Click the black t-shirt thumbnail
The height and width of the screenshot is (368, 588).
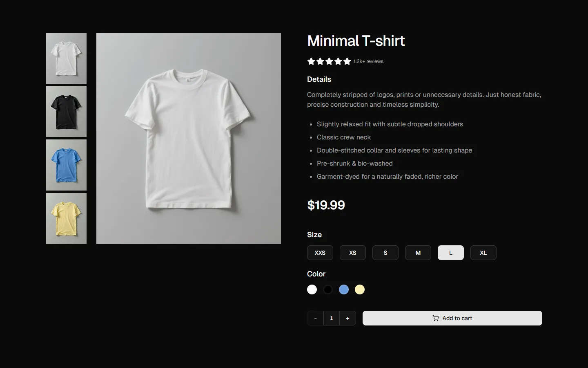point(66,111)
